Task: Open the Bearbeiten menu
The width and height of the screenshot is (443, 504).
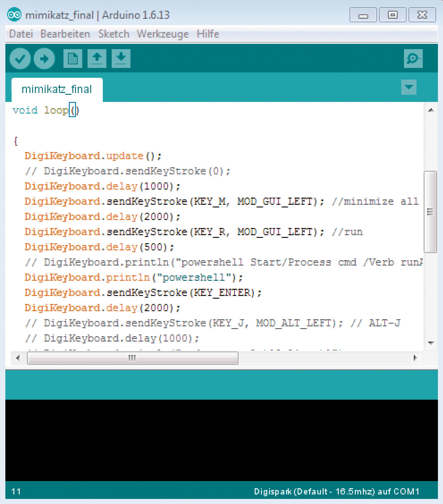Action: [65, 34]
